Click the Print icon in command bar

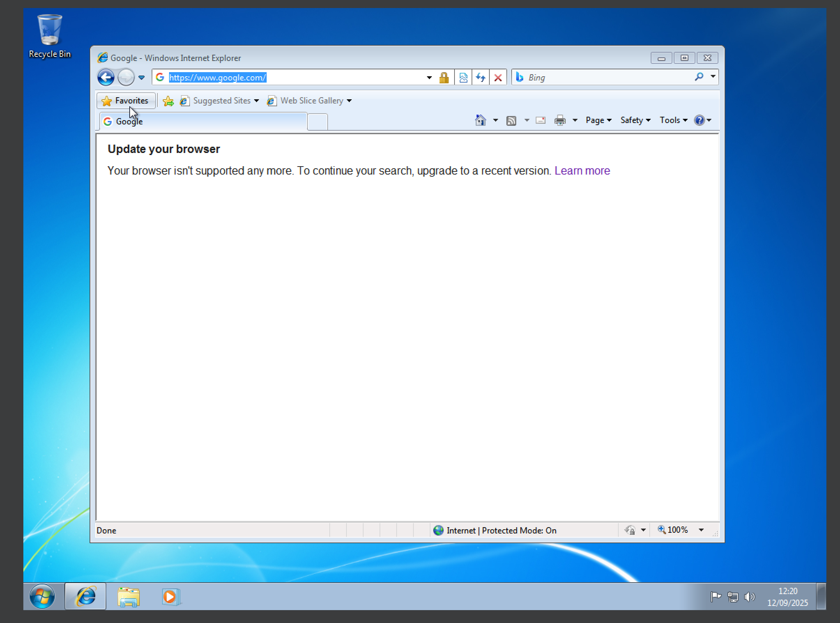point(560,120)
